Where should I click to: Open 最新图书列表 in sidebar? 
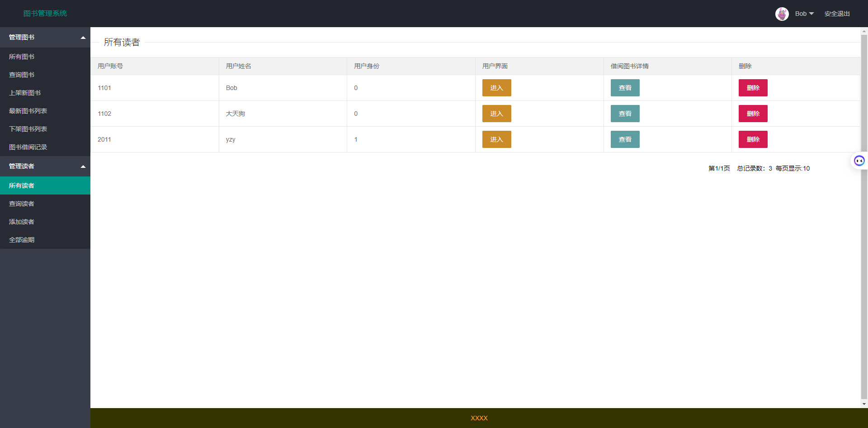point(45,111)
